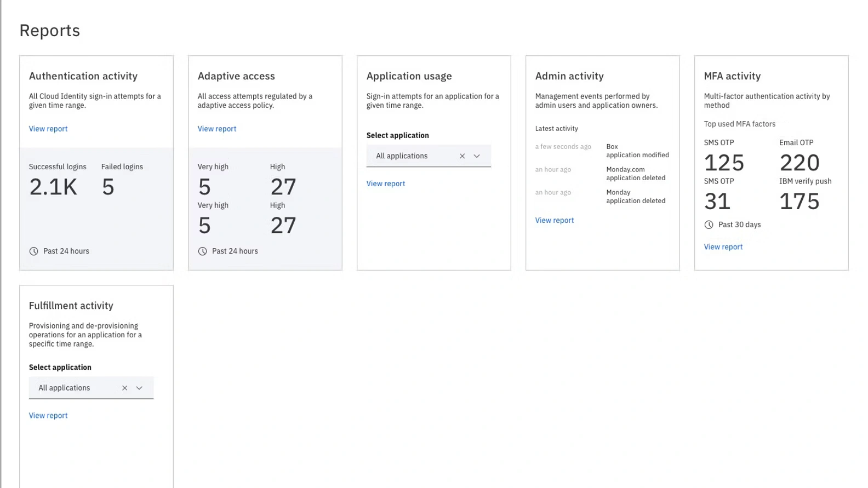Click the Successful logins 2.1K value
The height and width of the screenshot is (488, 868).
(53, 187)
